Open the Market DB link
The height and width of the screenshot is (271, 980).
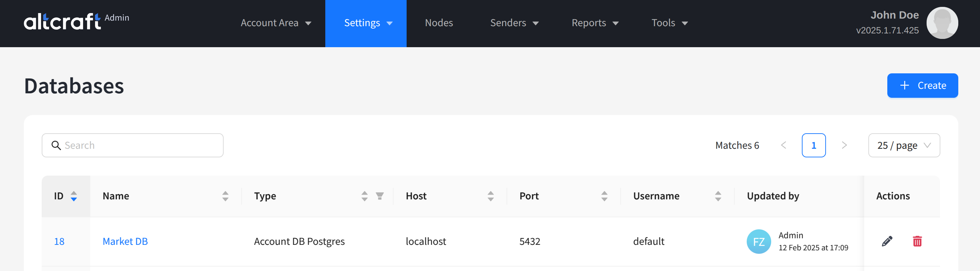click(x=125, y=241)
